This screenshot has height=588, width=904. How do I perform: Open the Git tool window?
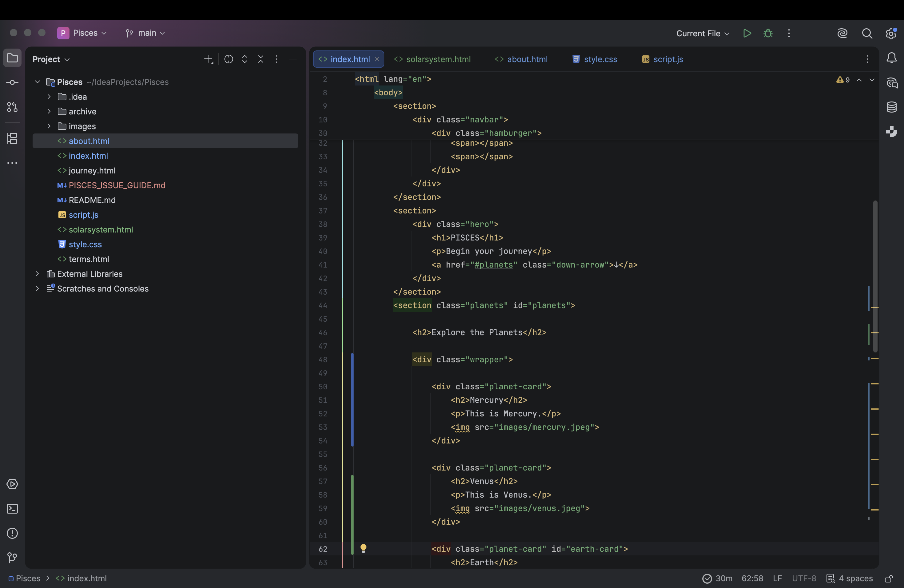click(12, 558)
